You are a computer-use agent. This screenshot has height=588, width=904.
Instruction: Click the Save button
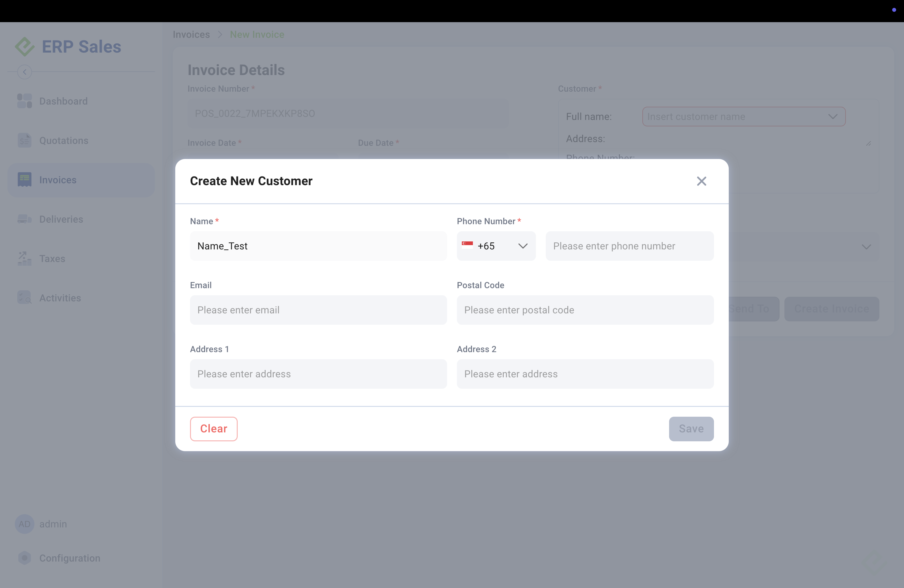click(691, 429)
